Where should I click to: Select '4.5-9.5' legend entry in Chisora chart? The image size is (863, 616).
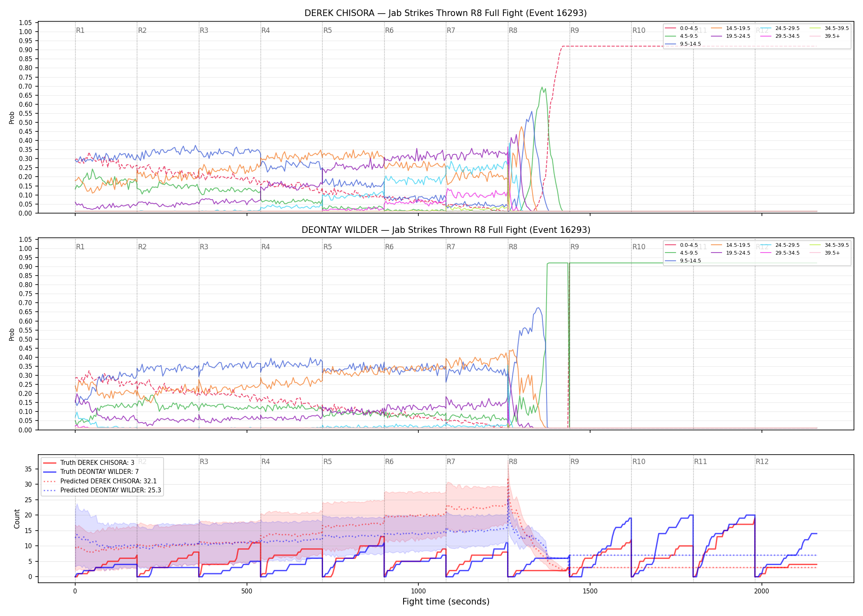coord(682,36)
